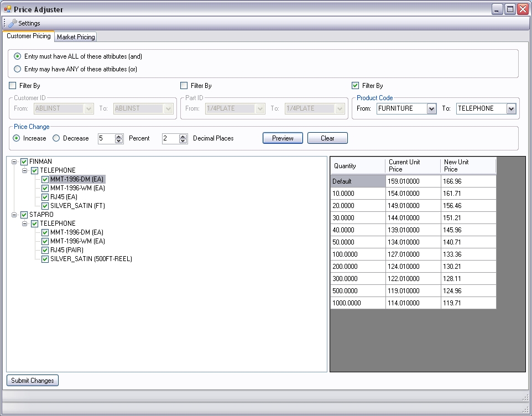The width and height of the screenshot is (532, 416).
Task: Collapse the FINMAN tree node
Action: [x=14, y=162]
